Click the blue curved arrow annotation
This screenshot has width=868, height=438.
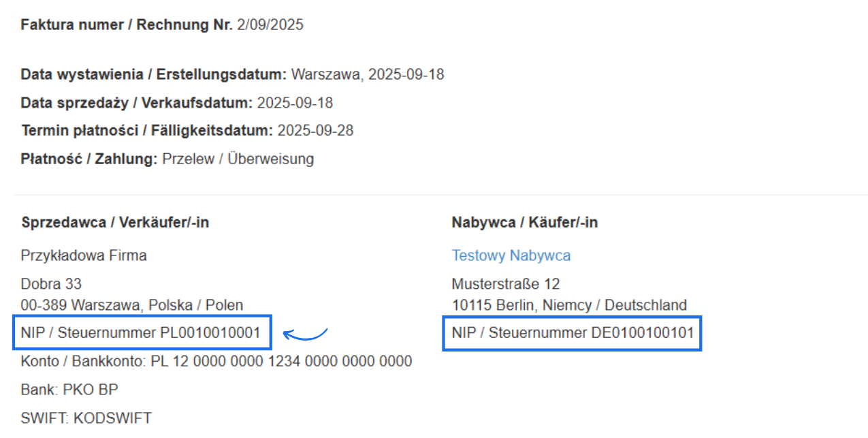(x=306, y=334)
